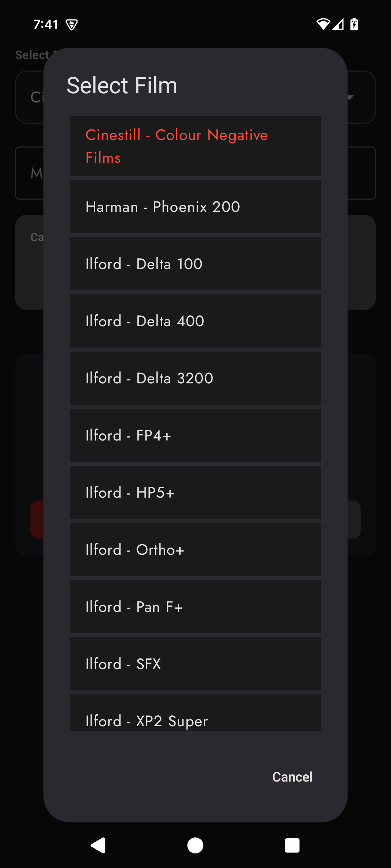Pick Ilford - Pan F+ film

point(195,607)
